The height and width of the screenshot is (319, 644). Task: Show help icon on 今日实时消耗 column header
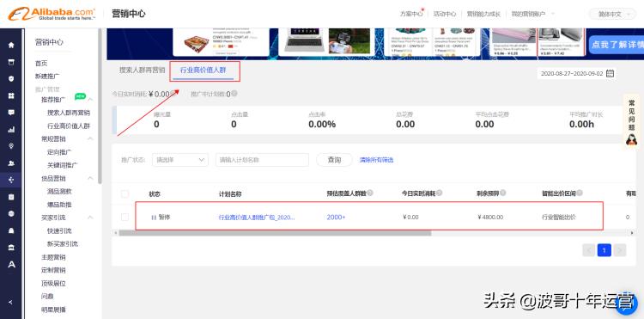[440, 193]
